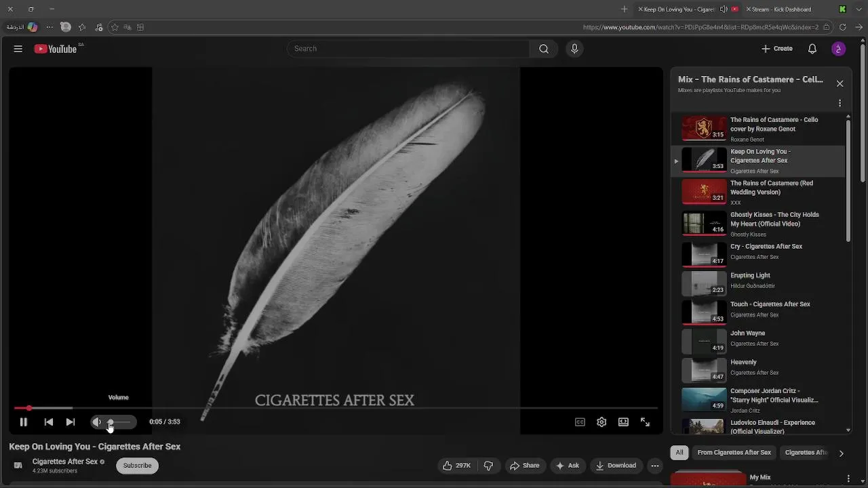
Task: Start voice search with the microphone
Action: pos(574,49)
